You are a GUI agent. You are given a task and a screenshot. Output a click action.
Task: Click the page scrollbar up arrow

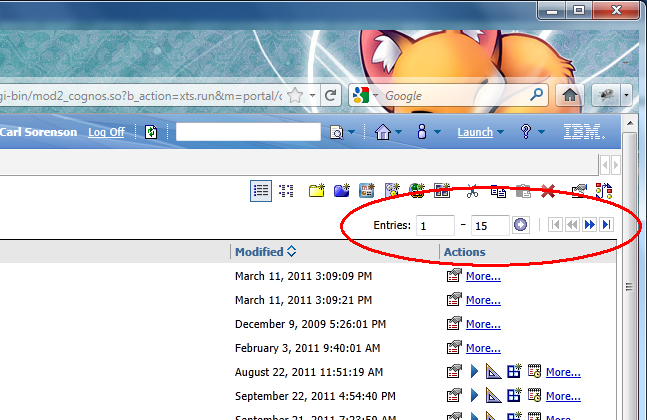click(630, 123)
